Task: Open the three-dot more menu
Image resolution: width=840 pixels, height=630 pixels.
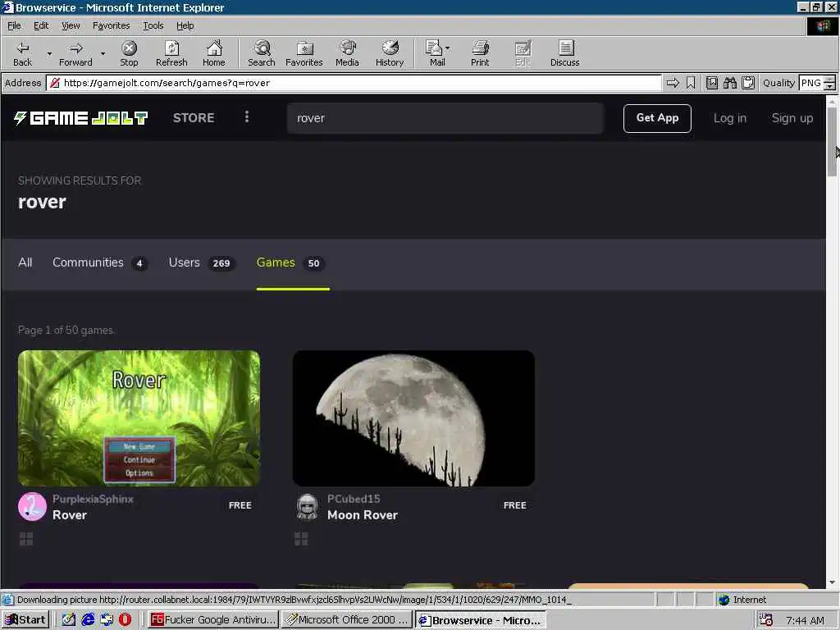Action: (x=246, y=116)
